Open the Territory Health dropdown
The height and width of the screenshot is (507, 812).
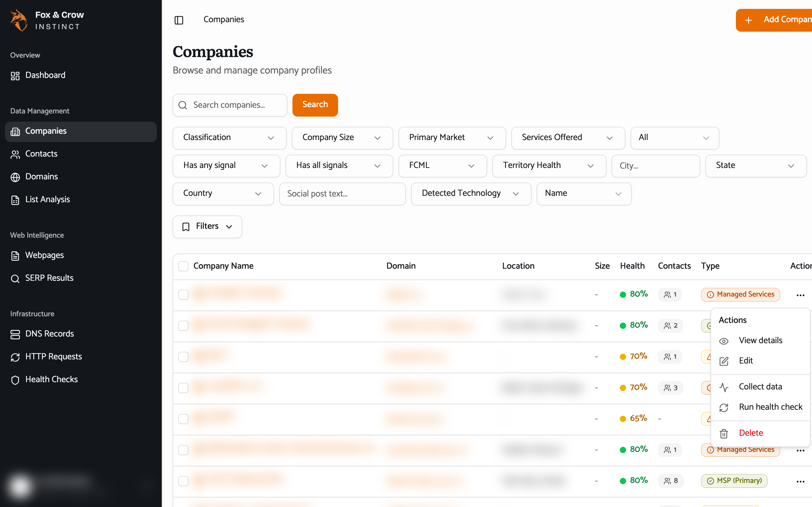click(549, 166)
